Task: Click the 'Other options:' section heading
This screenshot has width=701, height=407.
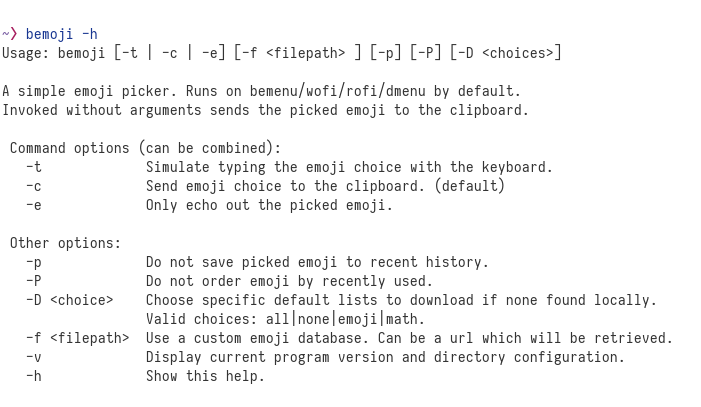Action: pos(65,243)
